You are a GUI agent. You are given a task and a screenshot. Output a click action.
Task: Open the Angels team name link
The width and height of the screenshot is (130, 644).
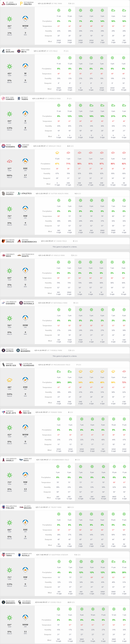pyautogui.click(x=10, y=460)
